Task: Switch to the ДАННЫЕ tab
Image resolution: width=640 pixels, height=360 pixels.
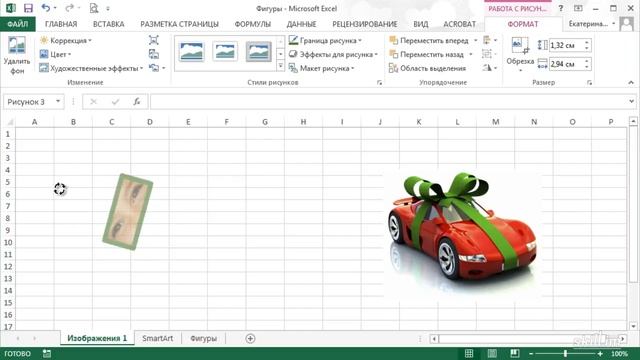Action: tap(301, 24)
